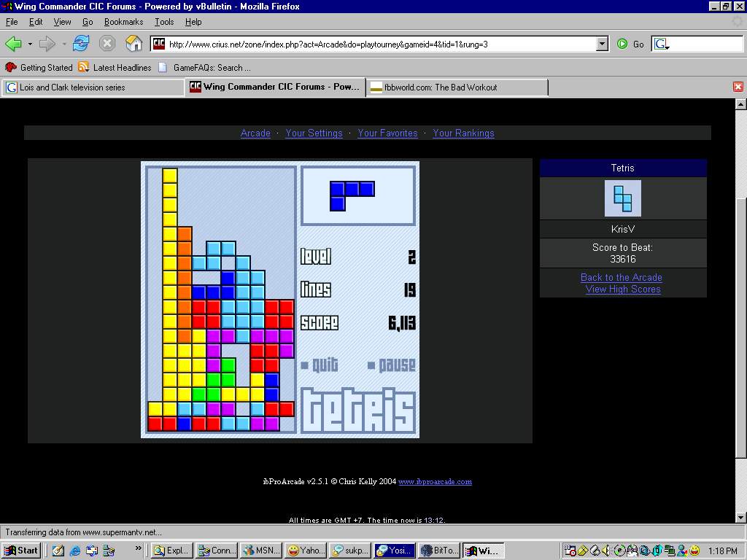The width and height of the screenshot is (747, 560).
Task: Open the Back button history dropdown
Action: (29, 44)
